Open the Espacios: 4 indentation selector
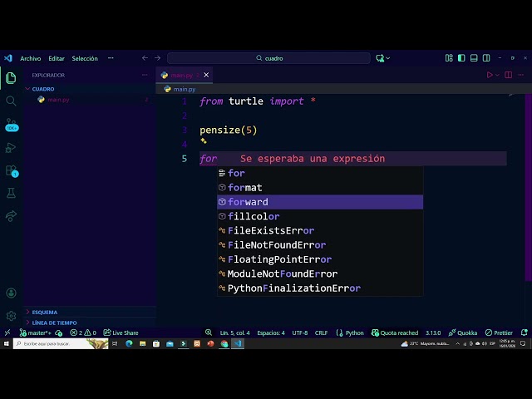 [x=271, y=332]
